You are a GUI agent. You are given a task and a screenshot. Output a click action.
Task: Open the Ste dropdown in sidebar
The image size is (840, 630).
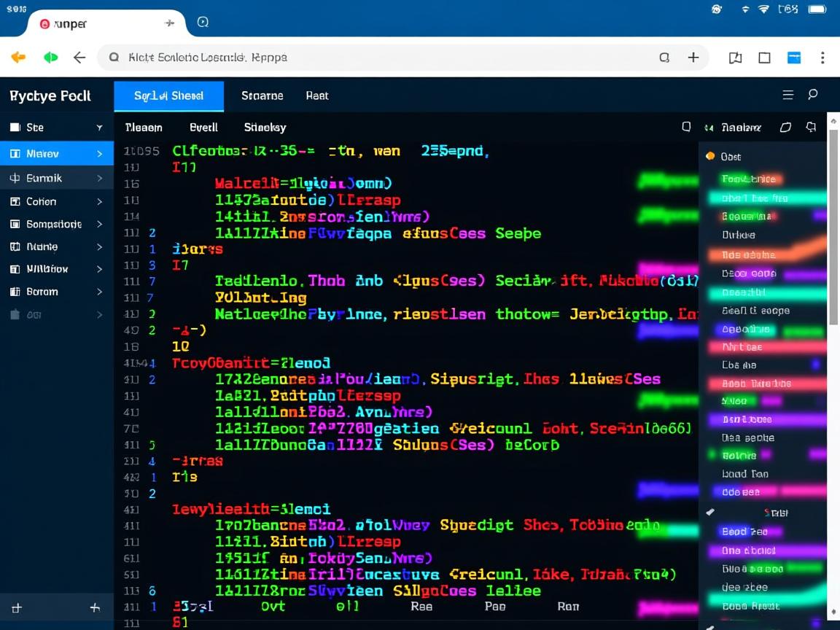point(99,128)
